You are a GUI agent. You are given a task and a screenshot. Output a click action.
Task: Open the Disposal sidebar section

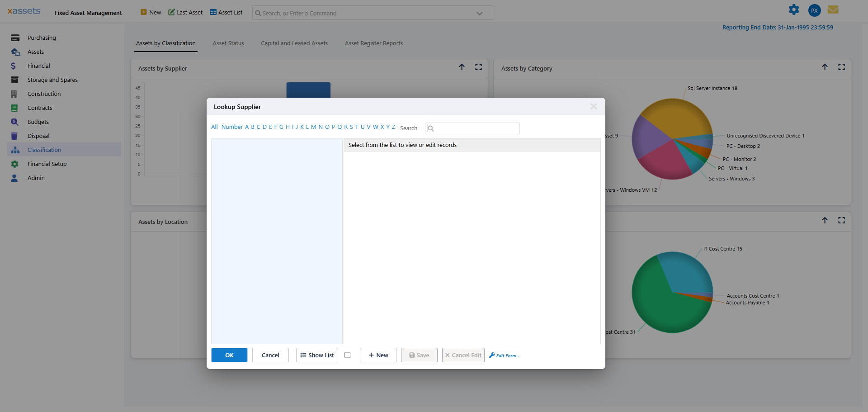[38, 136]
